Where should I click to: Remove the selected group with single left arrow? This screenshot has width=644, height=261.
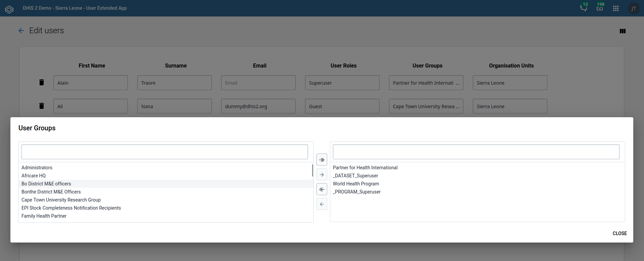coord(322,204)
